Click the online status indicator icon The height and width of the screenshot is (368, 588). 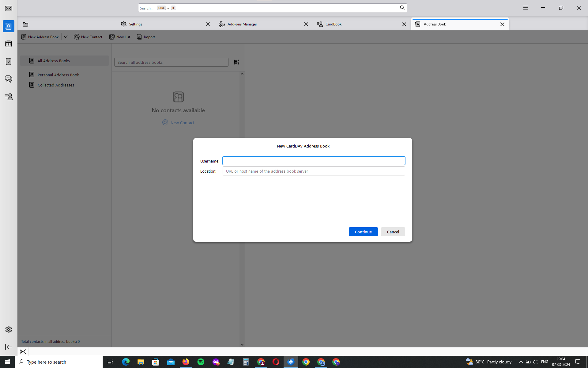pyautogui.click(x=23, y=351)
